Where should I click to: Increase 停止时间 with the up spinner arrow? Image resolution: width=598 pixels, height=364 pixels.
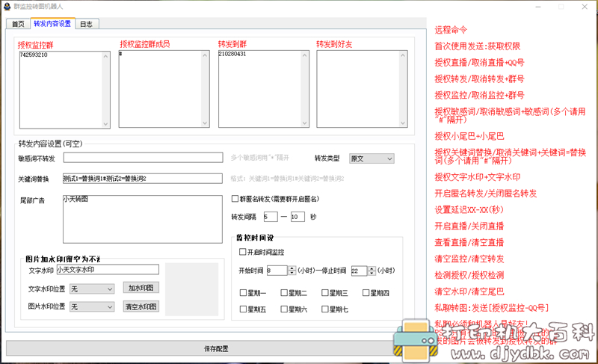(x=372, y=268)
